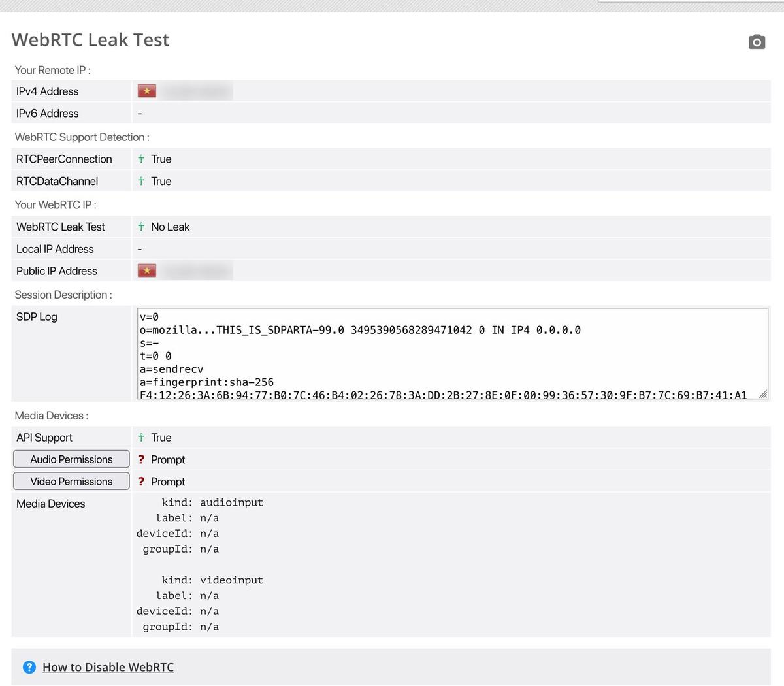
Task: Click the red question mark beside Audio Permissions
Action: (141, 459)
